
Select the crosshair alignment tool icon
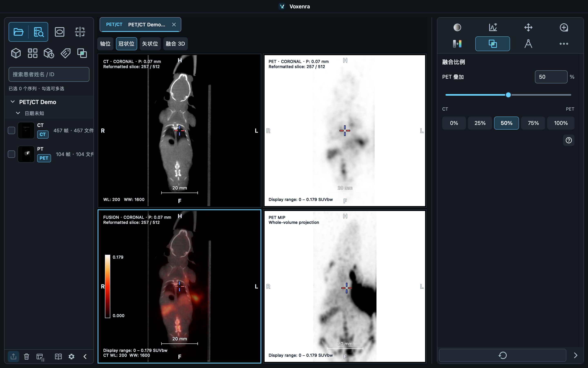point(80,32)
